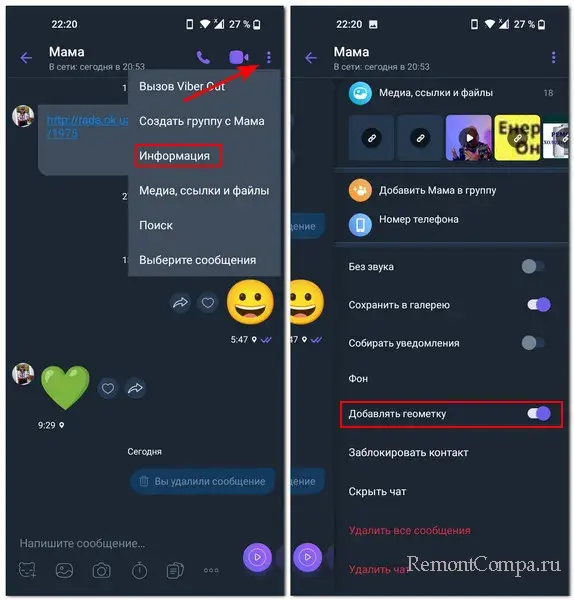This screenshot has height=600, width=574.
Task: Tap Заблокировать контакт option
Action: [408, 452]
